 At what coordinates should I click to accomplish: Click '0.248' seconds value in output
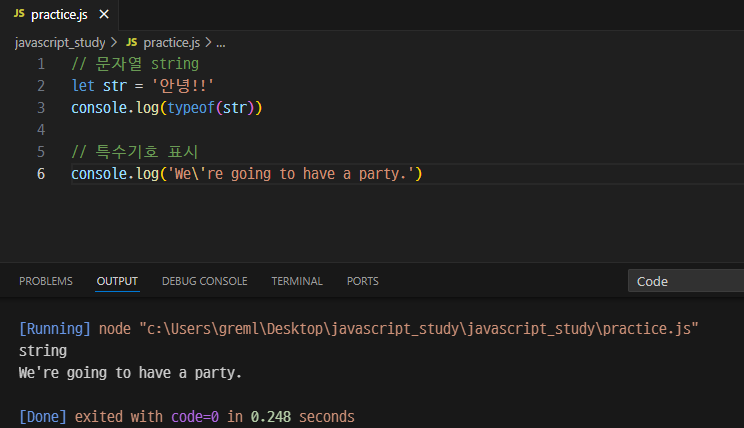click(270, 417)
